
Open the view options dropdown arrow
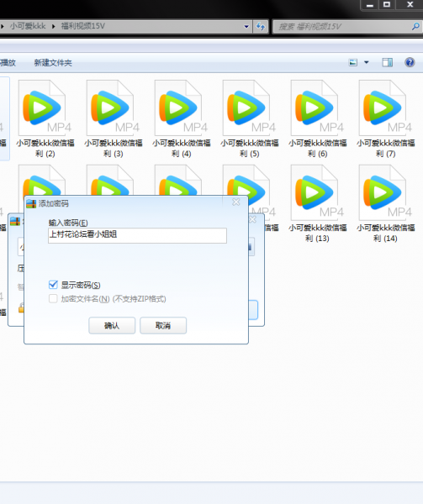367,62
